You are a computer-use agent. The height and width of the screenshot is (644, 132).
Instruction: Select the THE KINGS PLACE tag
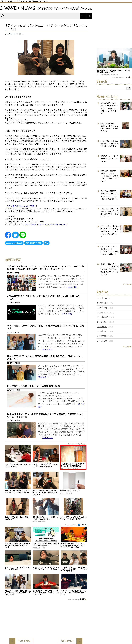pos(33,243)
